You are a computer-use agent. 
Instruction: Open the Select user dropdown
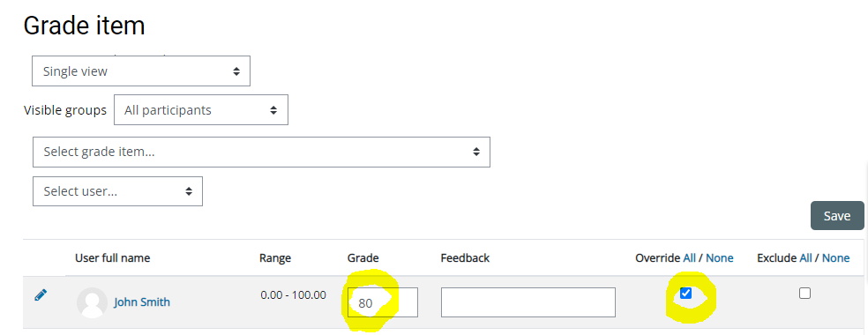pyautogui.click(x=117, y=191)
